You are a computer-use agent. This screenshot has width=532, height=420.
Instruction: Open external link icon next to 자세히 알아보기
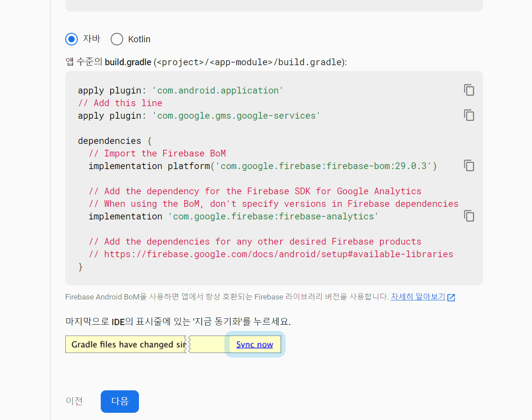tap(451, 298)
